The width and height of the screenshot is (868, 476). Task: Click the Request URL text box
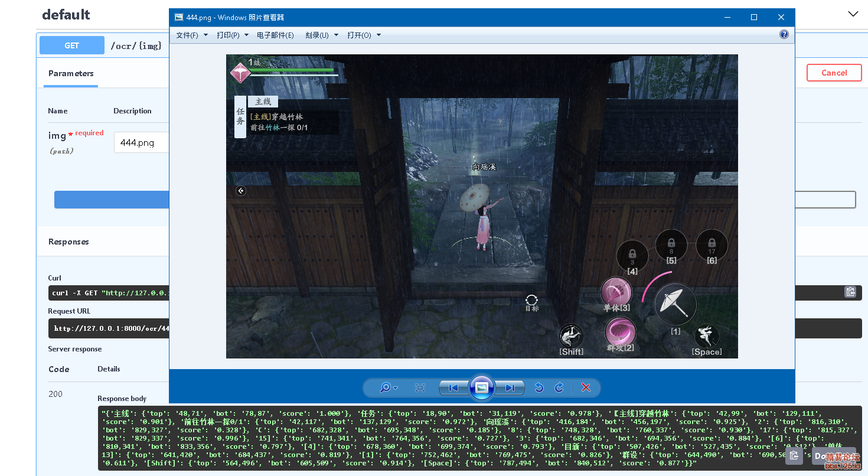(109, 328)
